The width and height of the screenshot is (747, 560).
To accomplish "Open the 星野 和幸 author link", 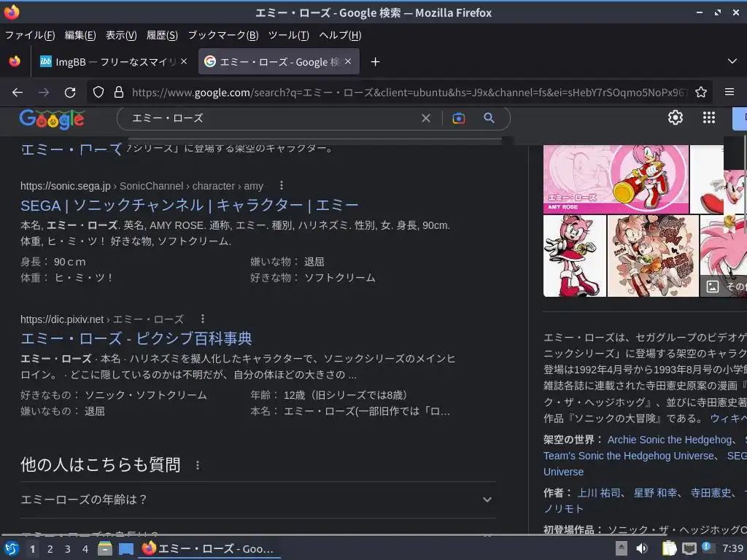I will [x=655, y=494].
